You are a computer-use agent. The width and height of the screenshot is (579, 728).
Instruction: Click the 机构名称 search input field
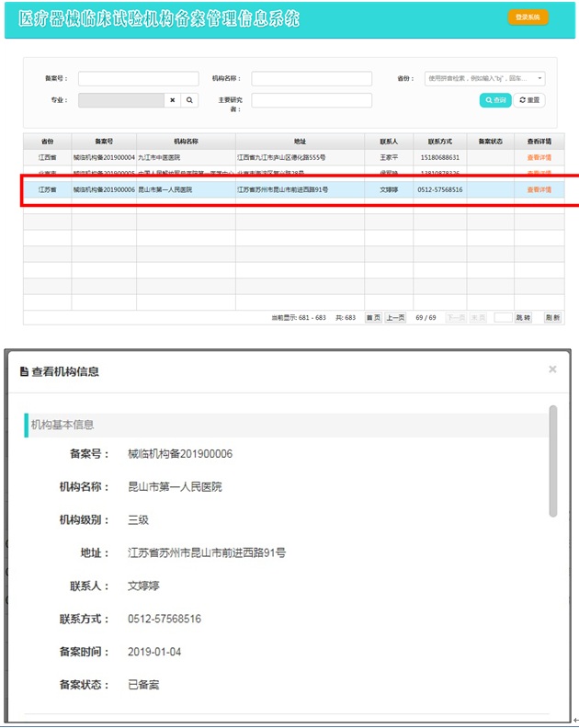[x=312, y=79]
